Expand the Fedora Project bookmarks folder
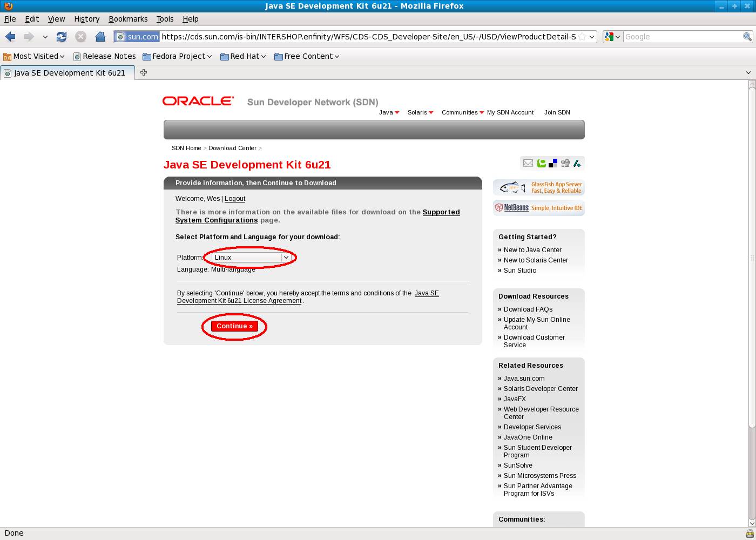The height and width of the screenshot is (540, 756). point(177,56)
